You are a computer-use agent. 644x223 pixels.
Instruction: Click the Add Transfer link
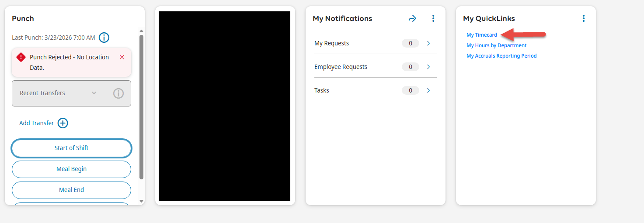(x=37, y=123)
